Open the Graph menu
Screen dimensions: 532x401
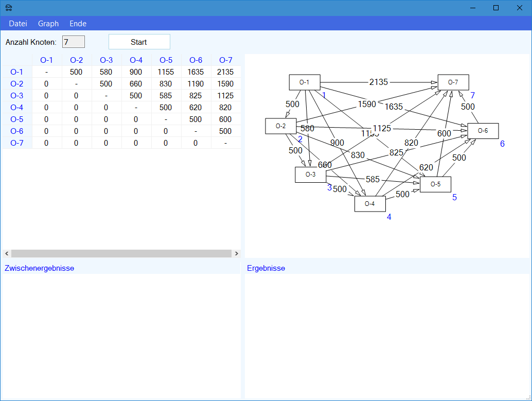pos(48,24)
